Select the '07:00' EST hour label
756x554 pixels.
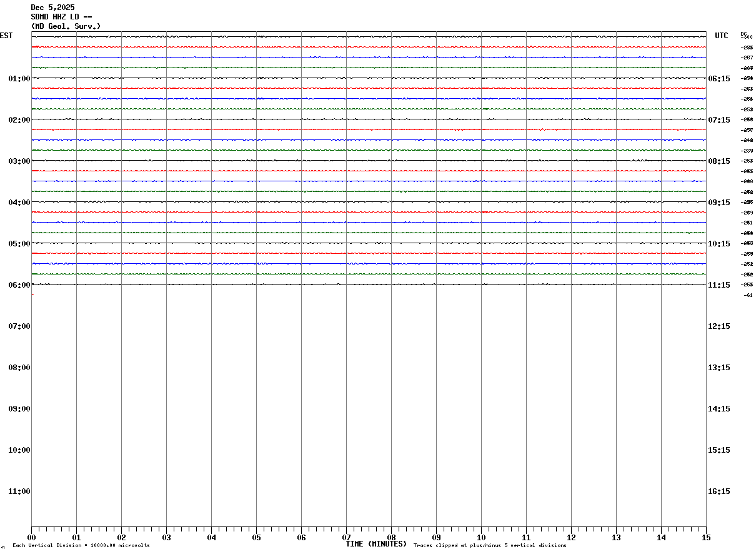coord(19,326)
